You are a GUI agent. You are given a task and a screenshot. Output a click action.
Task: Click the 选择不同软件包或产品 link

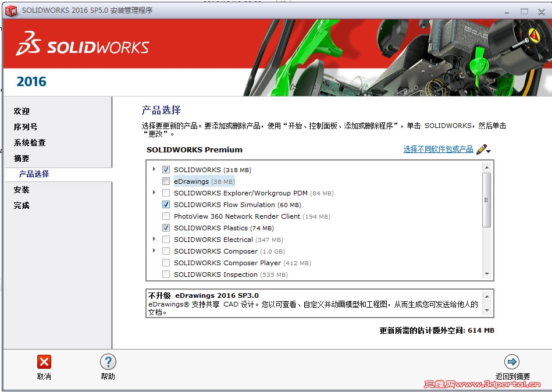439,149
